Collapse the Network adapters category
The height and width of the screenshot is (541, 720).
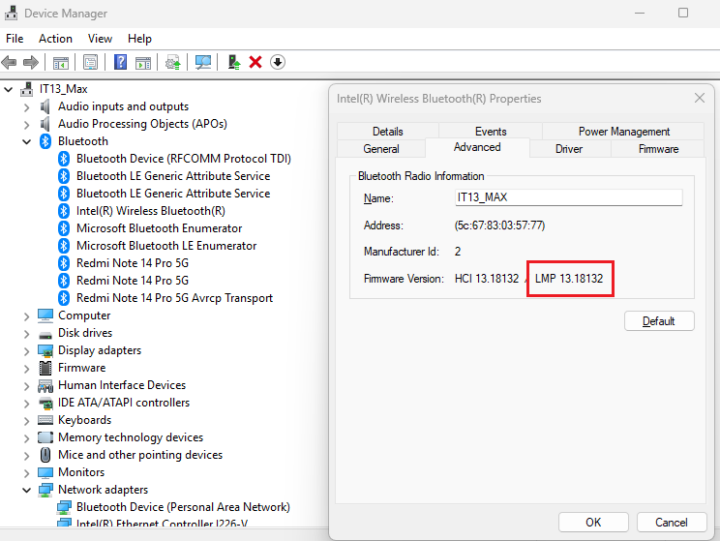pyautogui.click(x=27, y=490)
